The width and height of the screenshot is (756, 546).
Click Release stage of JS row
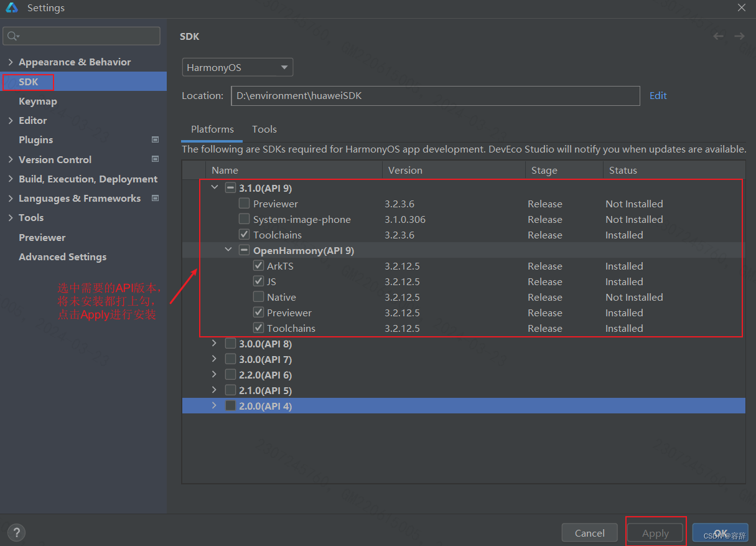545,281
